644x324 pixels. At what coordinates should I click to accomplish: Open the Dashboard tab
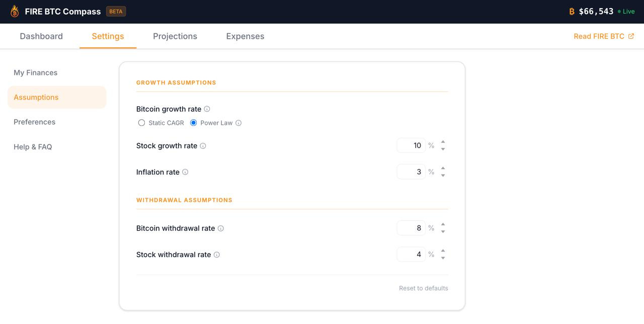[x=41, y=36]
